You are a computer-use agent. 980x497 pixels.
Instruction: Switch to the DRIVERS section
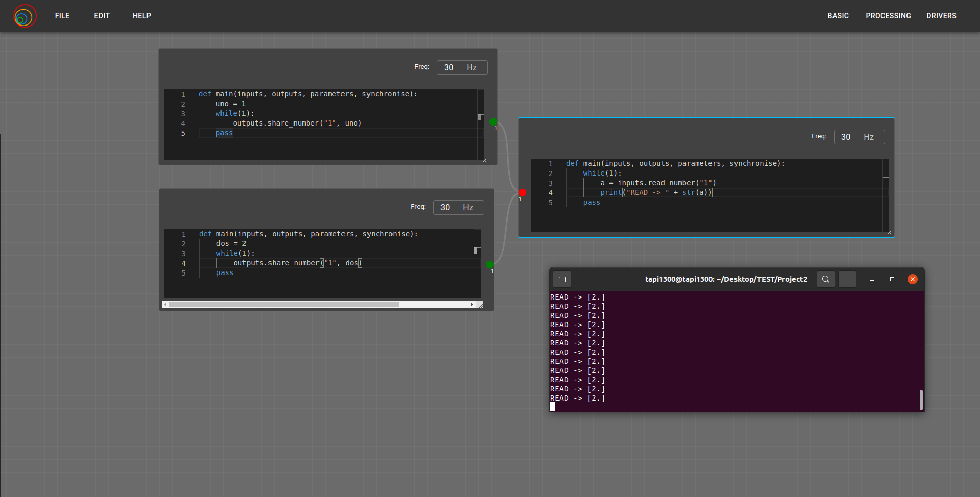(x=941, y=16)
